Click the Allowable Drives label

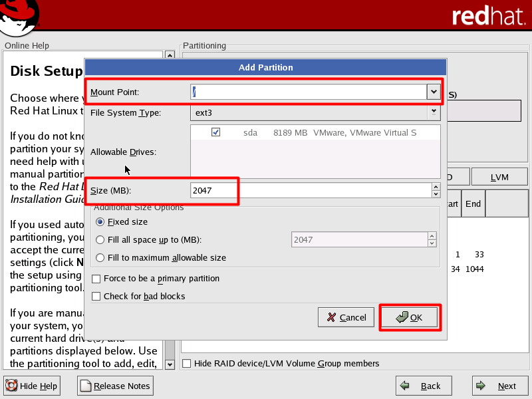tap(124, 152)
